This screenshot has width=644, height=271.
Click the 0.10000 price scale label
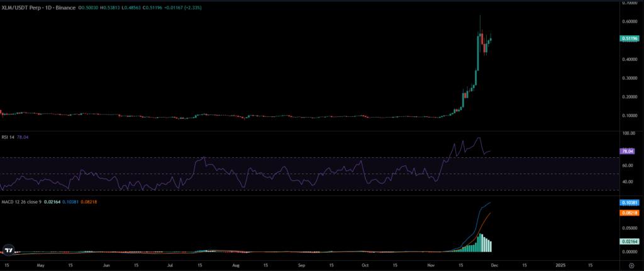pyautogui.click(x=630, y=116)
